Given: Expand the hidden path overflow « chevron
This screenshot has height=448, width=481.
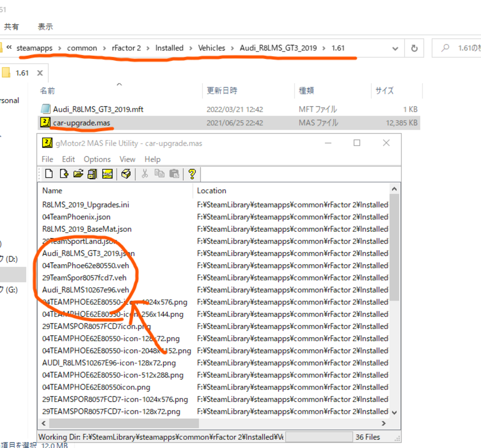Looking at the screenshot, I should (9, 47).
